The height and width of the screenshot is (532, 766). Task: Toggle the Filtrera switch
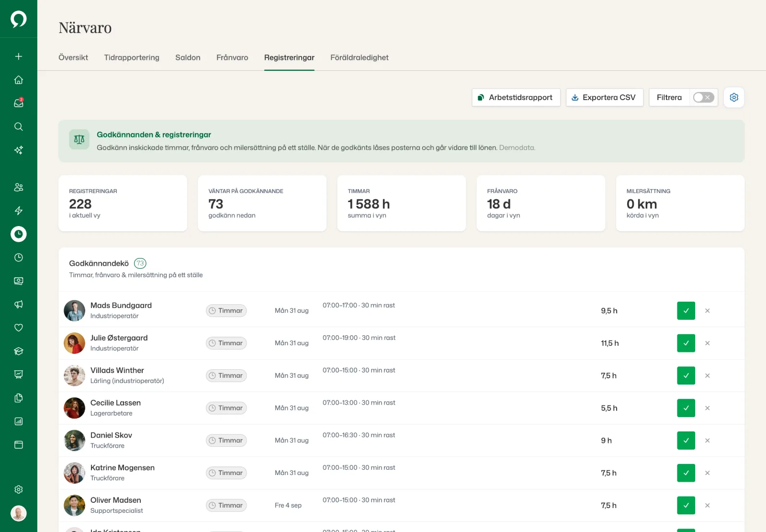point(704,97)
